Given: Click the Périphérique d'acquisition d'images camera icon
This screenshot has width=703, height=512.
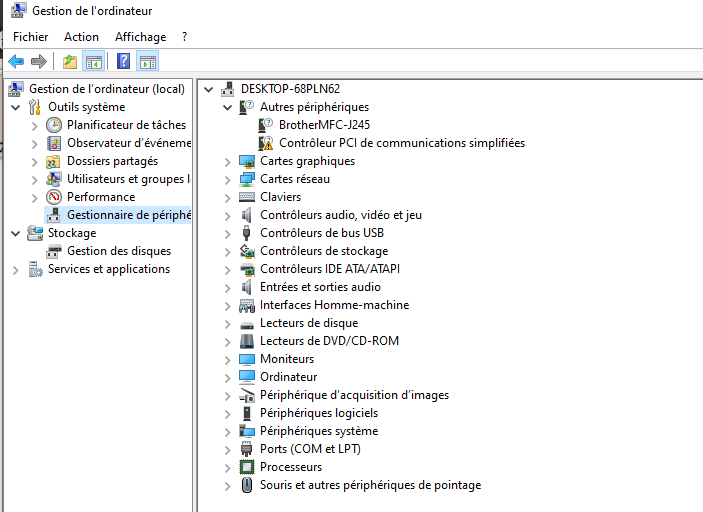Looking at the screenshot, I should pos(247,395).
